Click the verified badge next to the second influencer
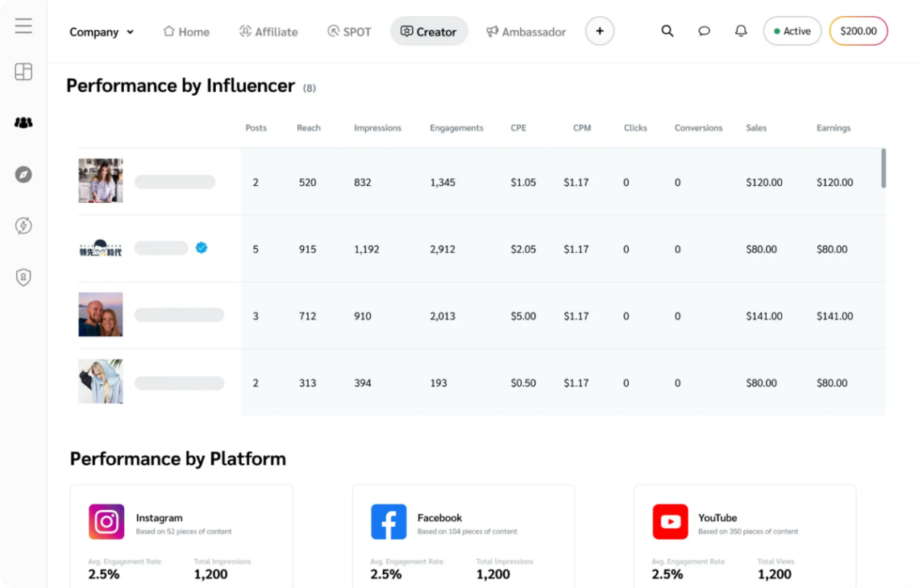Screen dimensions: 919x588 tap(202, 249)
